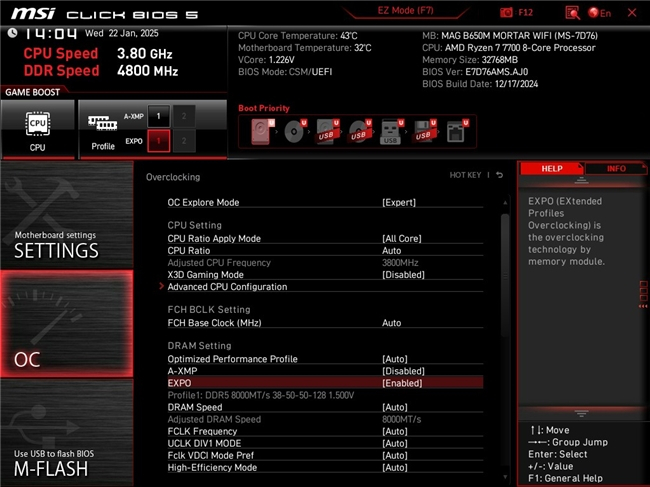The height and width of the screenshot is (487, 650).
Task: Select the optical disc boot priority icon
Action: (293, 131)
